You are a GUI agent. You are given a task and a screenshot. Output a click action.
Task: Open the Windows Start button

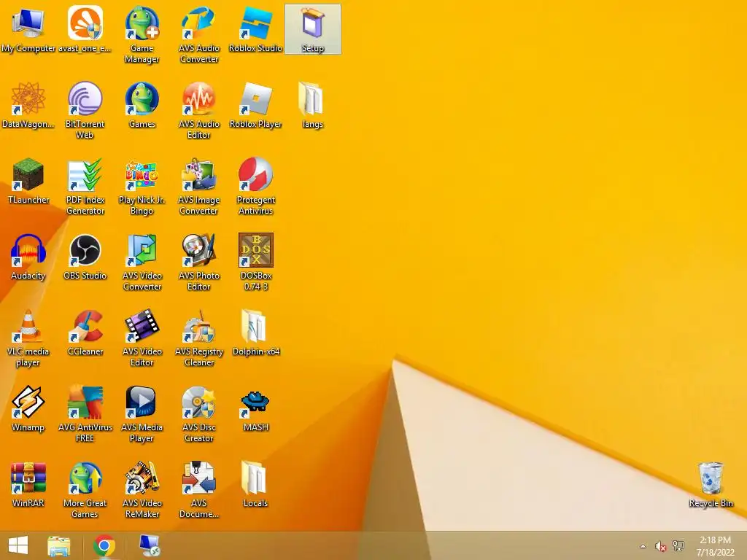18,545
